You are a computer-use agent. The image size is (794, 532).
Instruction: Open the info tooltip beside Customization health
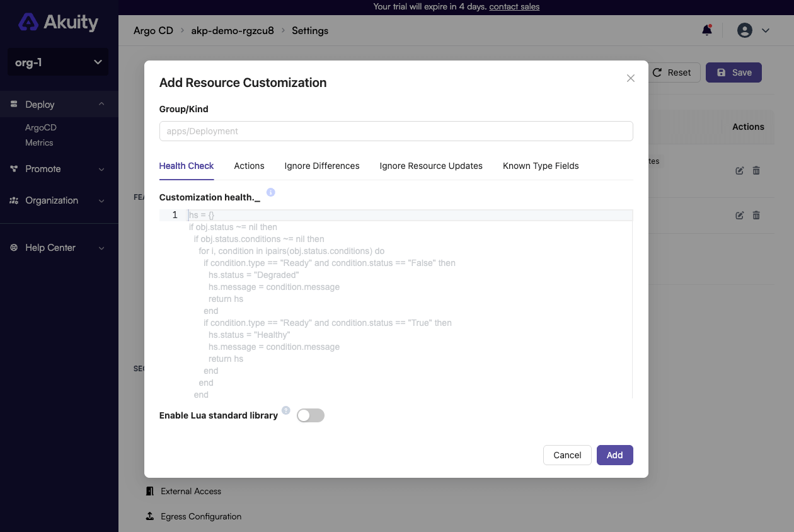270,192
